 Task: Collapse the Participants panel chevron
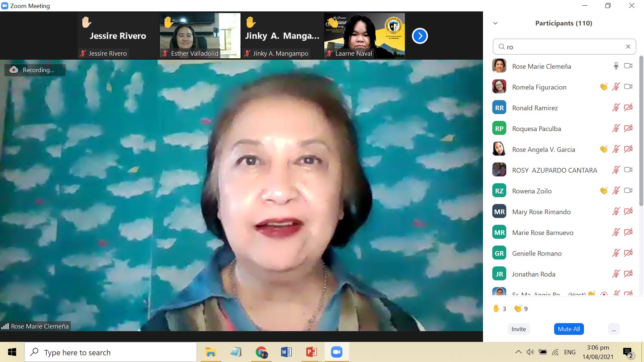(495, 23)
